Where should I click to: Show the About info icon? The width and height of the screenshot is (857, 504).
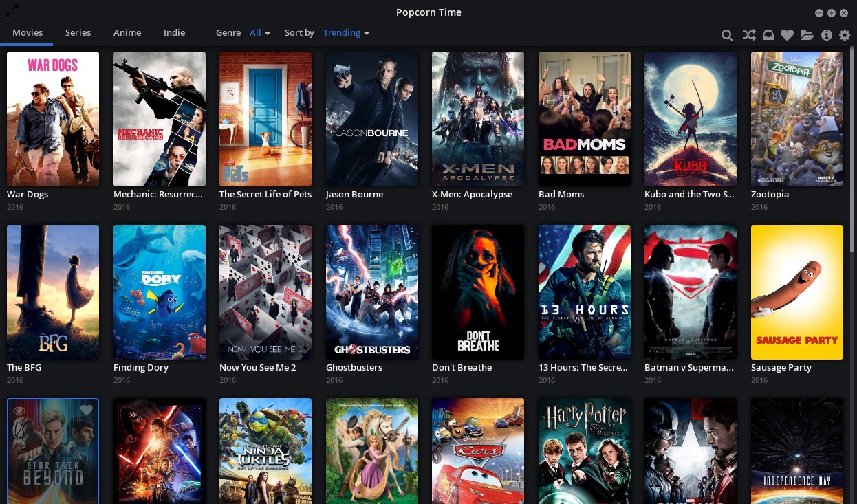(827, 35)
